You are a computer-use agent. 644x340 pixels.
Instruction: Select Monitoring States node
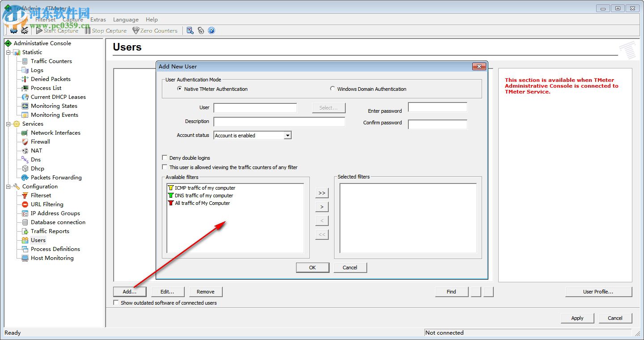(54, 106)
